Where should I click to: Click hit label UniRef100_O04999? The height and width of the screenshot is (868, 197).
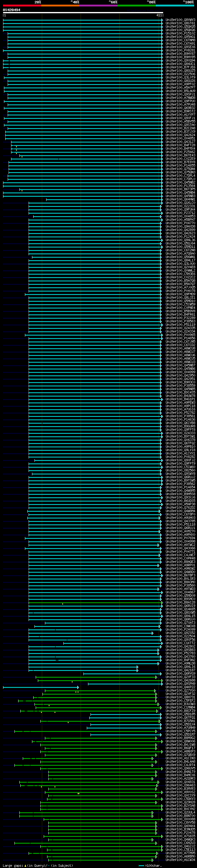point(180,372)
